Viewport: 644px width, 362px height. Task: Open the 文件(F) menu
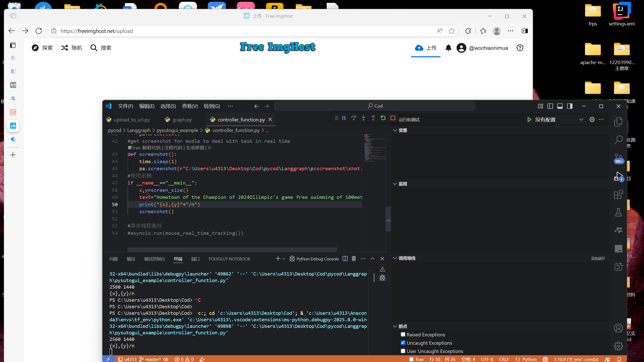point(126,106)
